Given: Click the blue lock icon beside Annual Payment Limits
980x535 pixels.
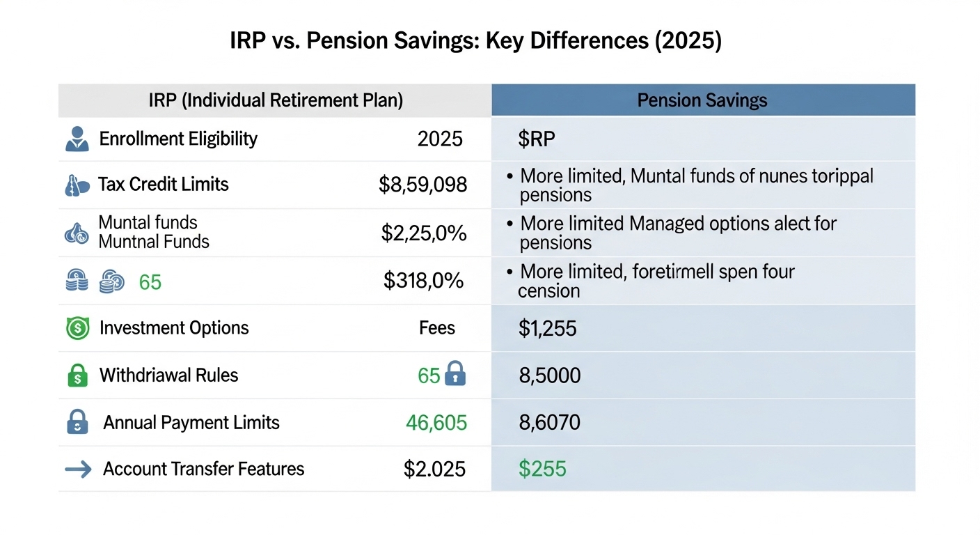Looking at the screenshot, I should [x=77, y=423].
